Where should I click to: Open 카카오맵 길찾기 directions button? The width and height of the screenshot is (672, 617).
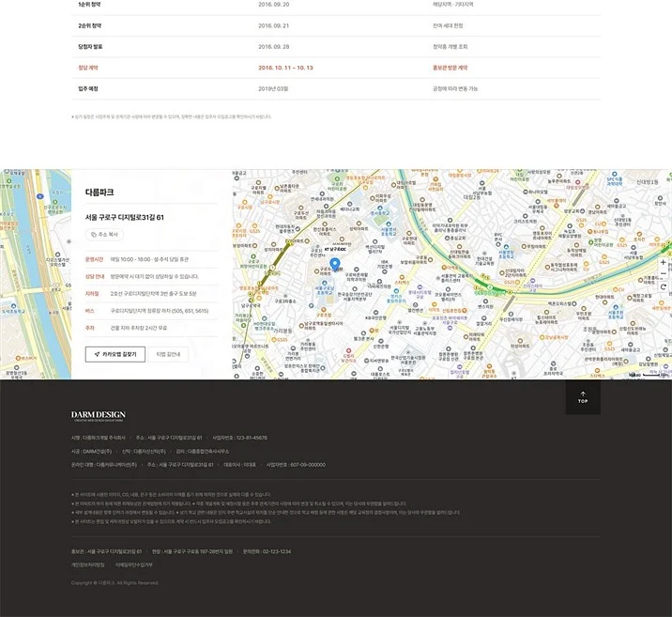click(115, 354)
